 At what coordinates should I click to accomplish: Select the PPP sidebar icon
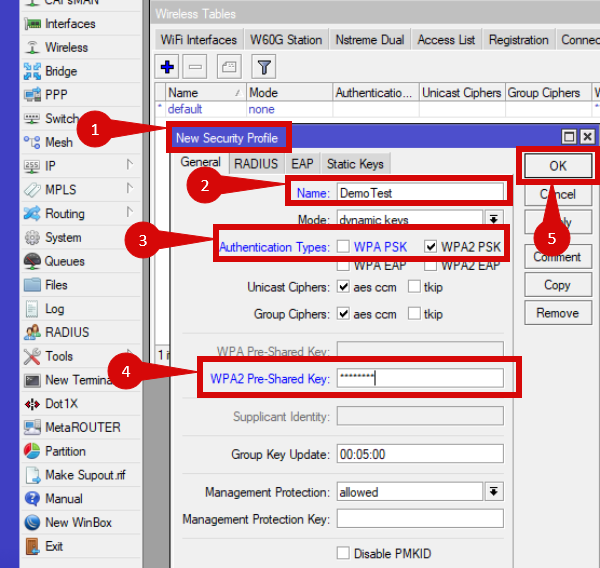(x=33, y=95)
